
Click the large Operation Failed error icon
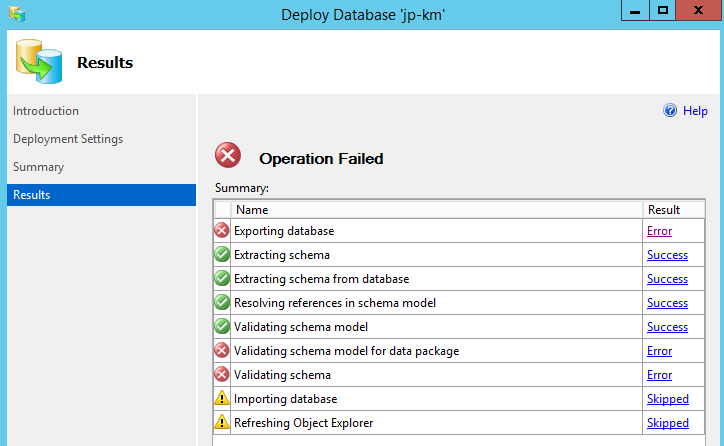pyautogui.click(x=229, y=157)
